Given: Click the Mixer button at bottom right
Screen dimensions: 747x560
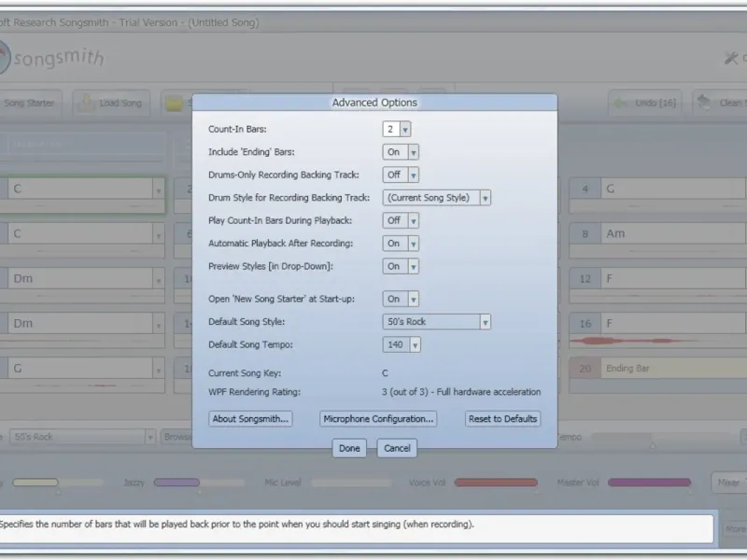Looking at the screenshot, I should [728, 483].
